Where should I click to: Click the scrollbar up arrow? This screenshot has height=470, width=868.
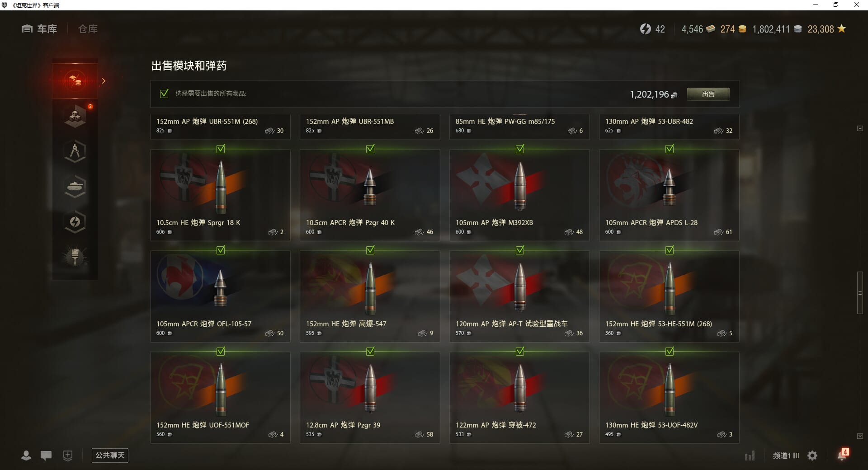pyautogui.click(x=860, y=129)
